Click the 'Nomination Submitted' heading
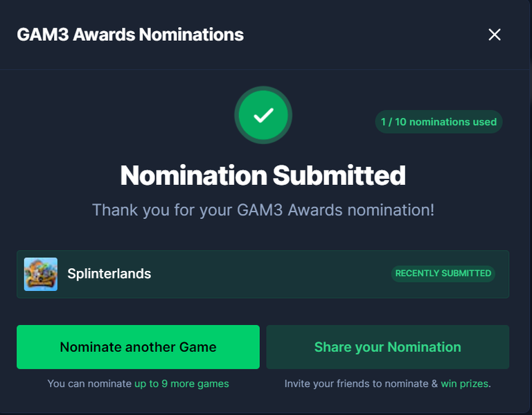This screenshot has height=415, width=532. click(263, 175)
